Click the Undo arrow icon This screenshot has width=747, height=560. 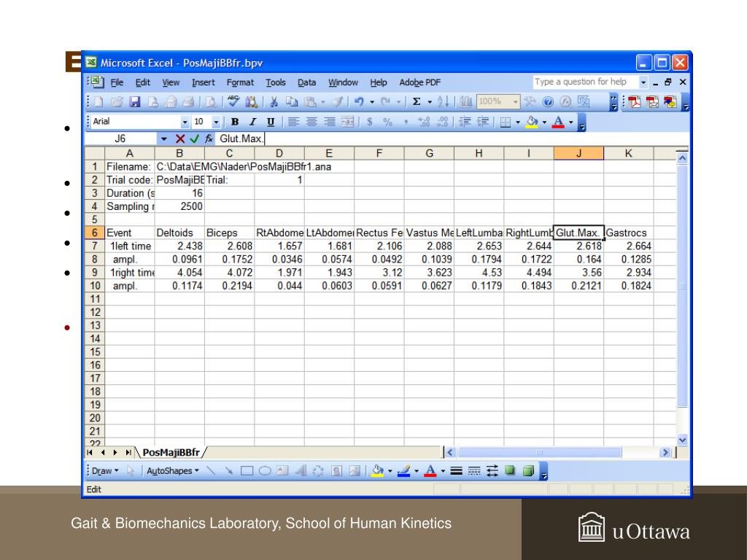tap(360, 101)
